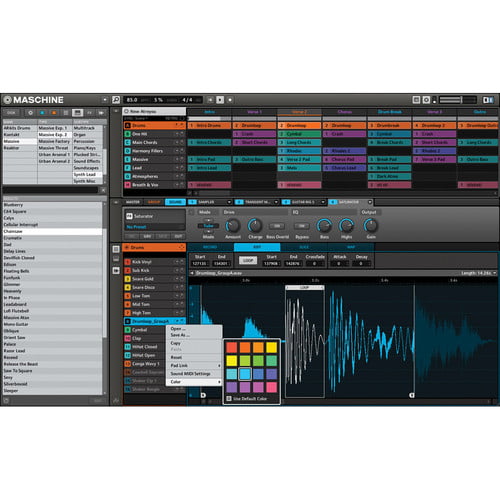500x500 pixels.
Task: Select the SOUND button in control area
Action: pyautogui.click(x=175, y=202)
